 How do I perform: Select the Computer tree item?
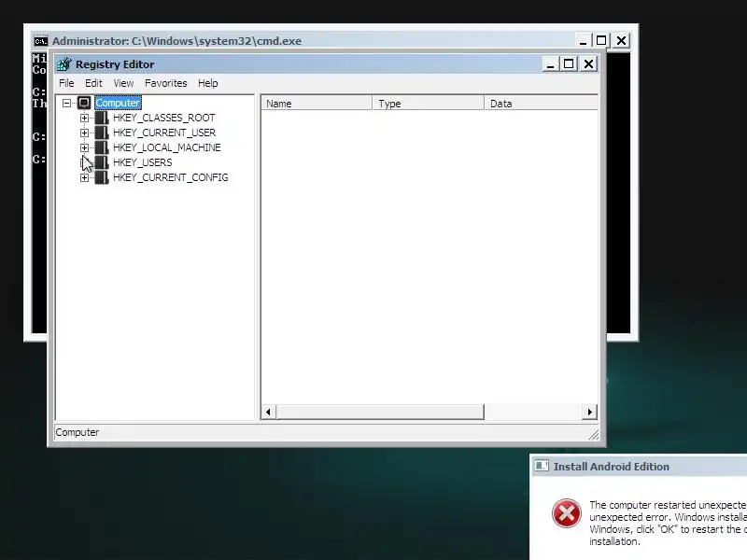point(118,103)
